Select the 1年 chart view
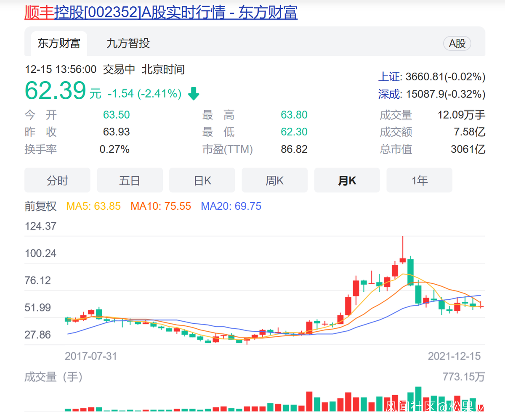This screenshot has width=505, height=420. (x=419, y=180)
